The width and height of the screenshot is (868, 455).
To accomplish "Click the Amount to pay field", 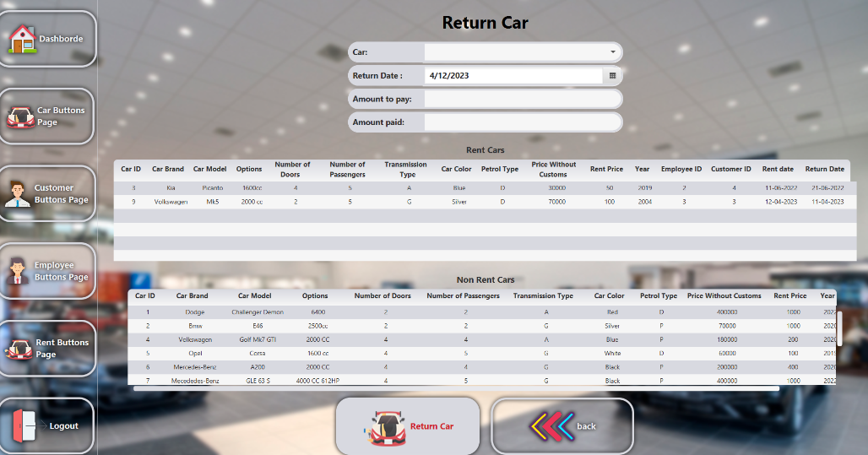I will (x=523, y=99).
